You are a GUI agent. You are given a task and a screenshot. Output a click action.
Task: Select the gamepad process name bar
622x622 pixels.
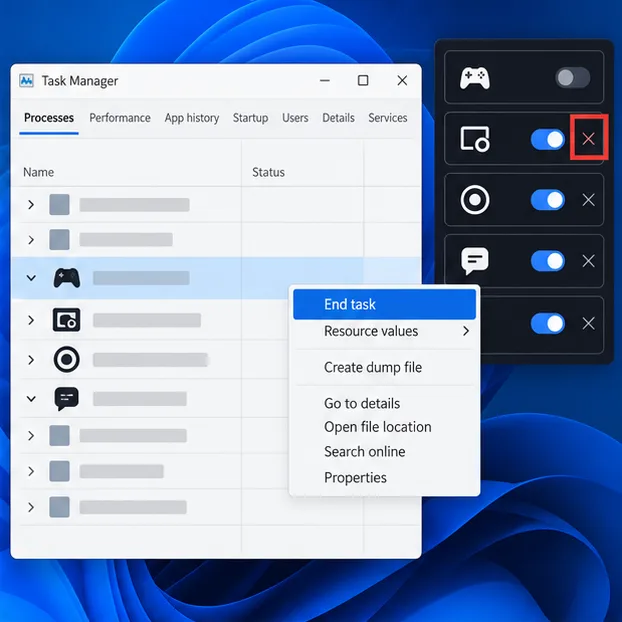pos(141,278)
